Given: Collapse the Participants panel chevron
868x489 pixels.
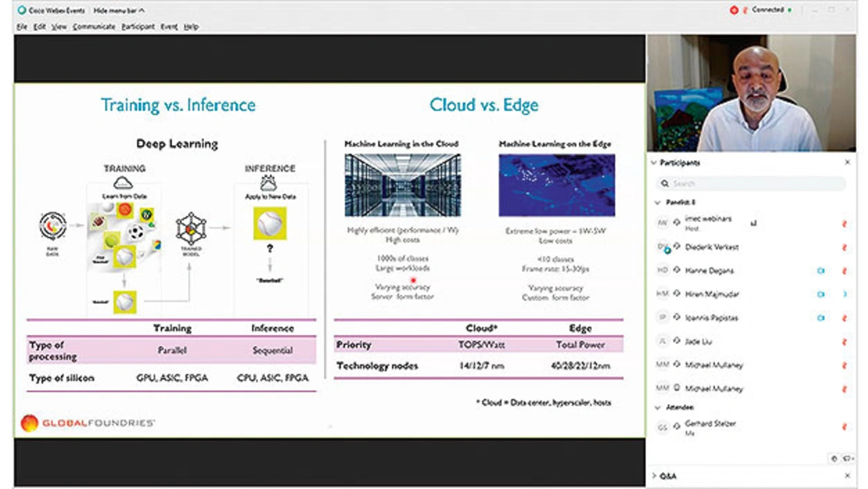Looking at the screenshot, I should [x=654, y=163].
